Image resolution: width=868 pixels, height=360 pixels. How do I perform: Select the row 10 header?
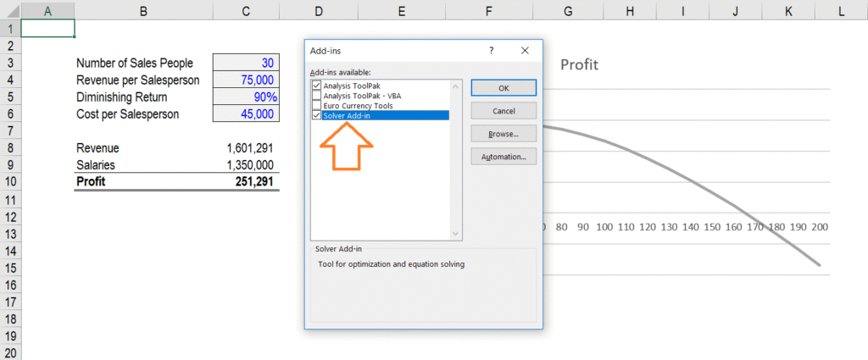coord(9,181)
